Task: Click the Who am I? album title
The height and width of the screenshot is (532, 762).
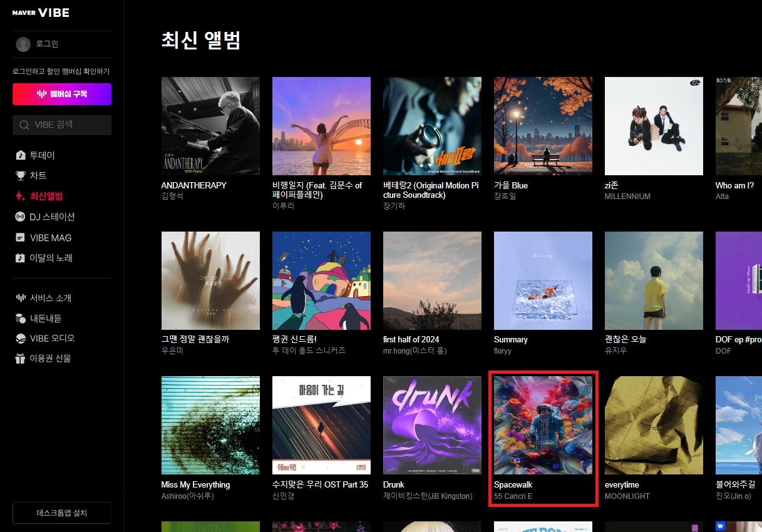Action: [x=735, y=185]
